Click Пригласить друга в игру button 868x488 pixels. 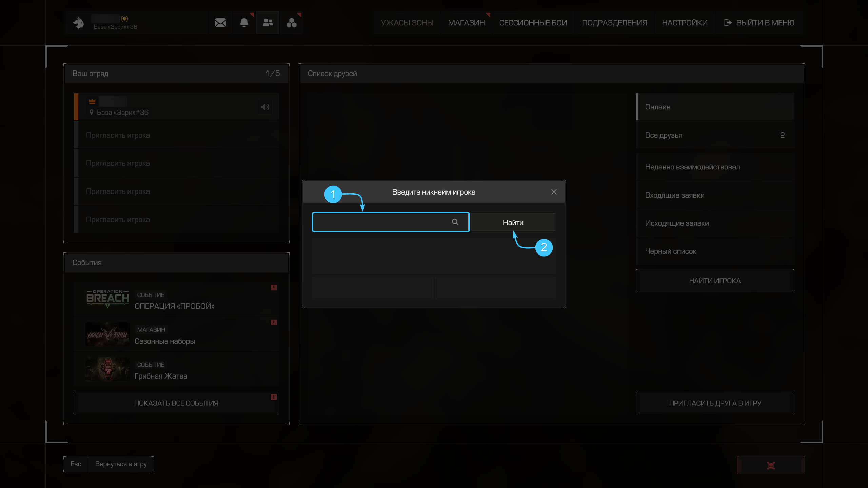(715, 403)
